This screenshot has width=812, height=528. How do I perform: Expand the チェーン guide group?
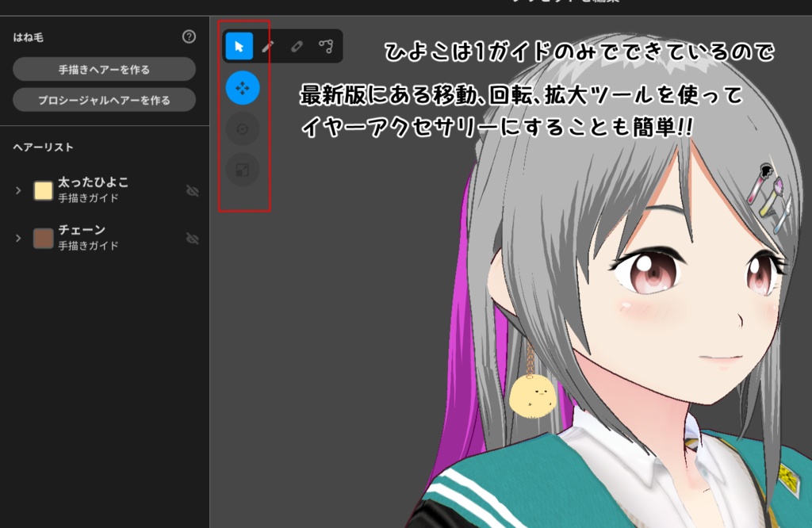(x=17, y=239)
